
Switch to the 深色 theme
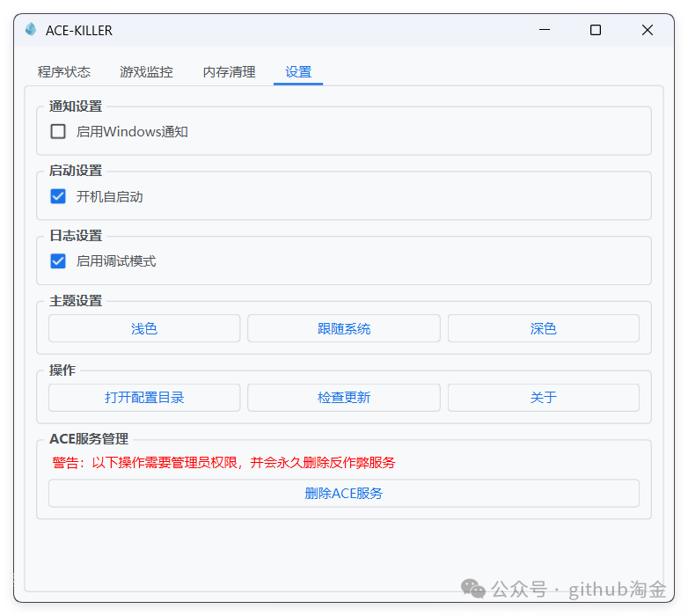tap(543, 328)
